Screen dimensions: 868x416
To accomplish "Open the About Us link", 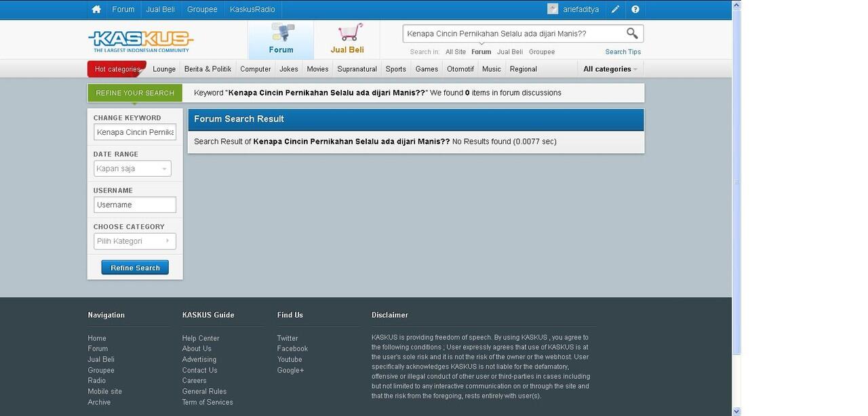I will 197,349.
